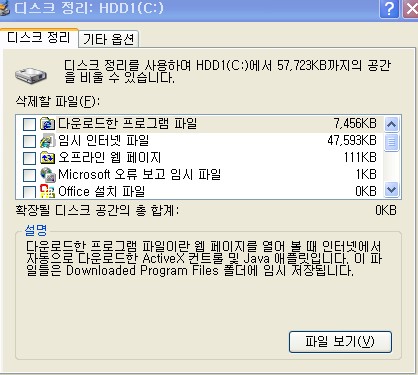Select the 다운로드한 프로그램 파일 row text
The width and height of the screenshot is (418, 375).
tap(127, 124)
